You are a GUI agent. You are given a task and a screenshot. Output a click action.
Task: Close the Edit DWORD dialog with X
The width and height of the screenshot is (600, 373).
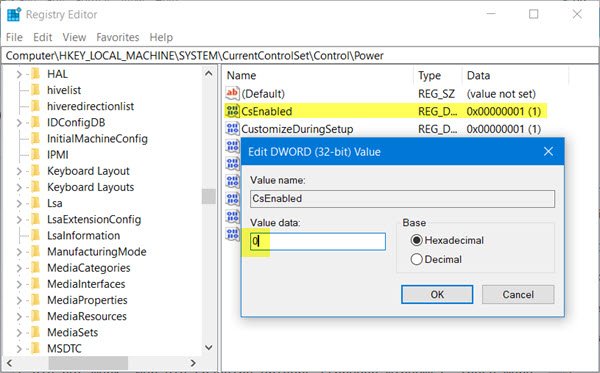[548, 151]
